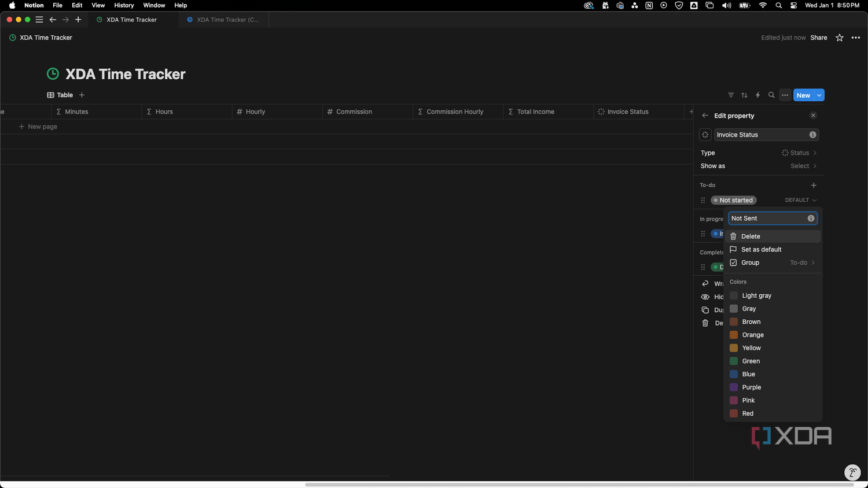Open the database view settings ellipsis
Image resolution: width=868 pixels, height=488 pixels.
click(785, 95)
